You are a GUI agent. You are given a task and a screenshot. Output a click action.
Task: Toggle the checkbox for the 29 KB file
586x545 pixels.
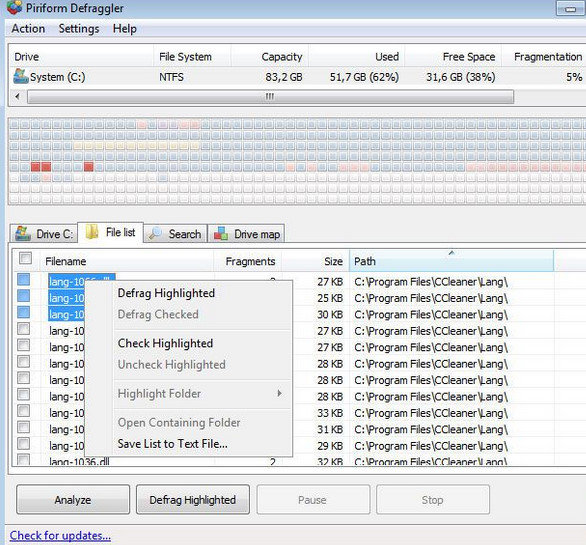[24, 444]
